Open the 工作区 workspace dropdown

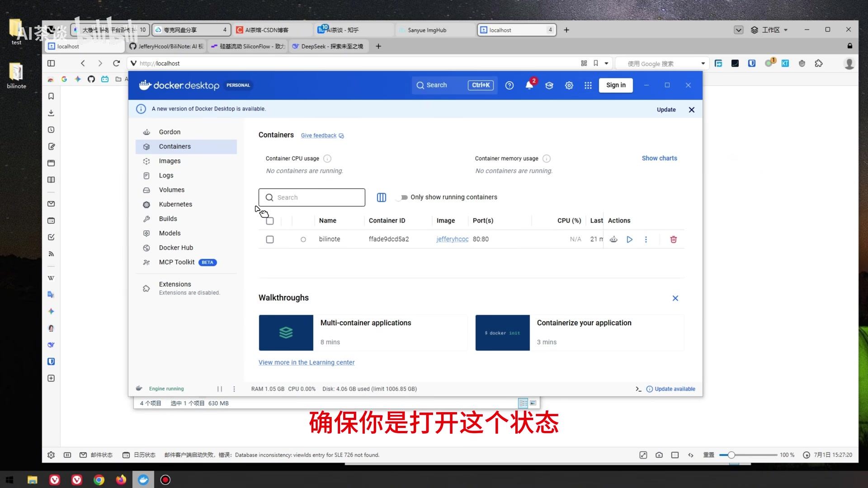tap(769, 30)
